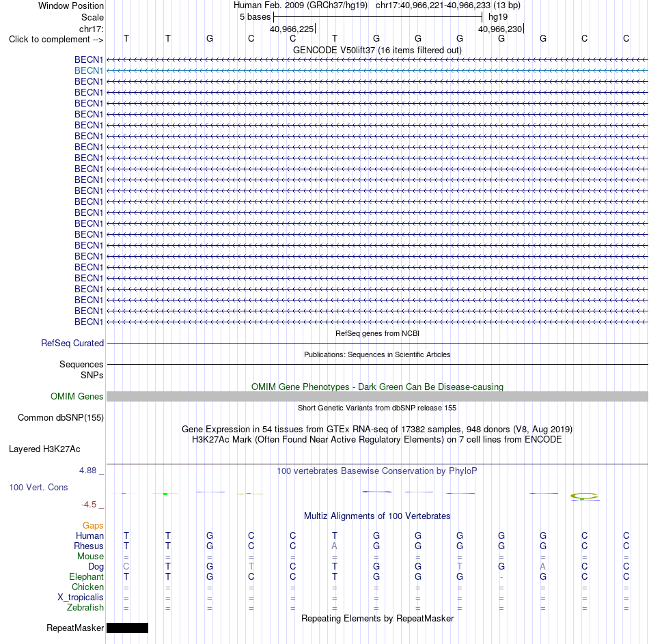
Task: Select the Human alignment row label
Action: coord(89,536)
